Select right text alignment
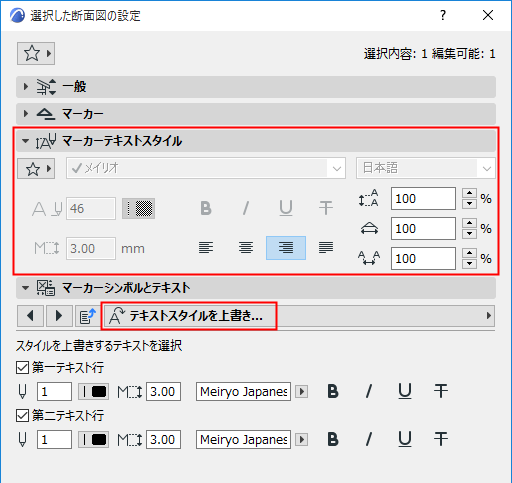Screen dimensions: 512x483 coord(286,248)
